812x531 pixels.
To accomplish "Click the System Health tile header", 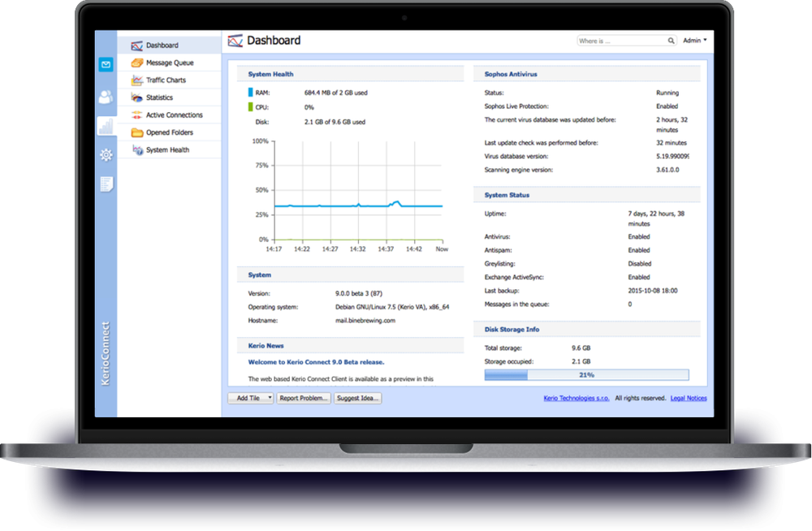I will tap(350, 74).
